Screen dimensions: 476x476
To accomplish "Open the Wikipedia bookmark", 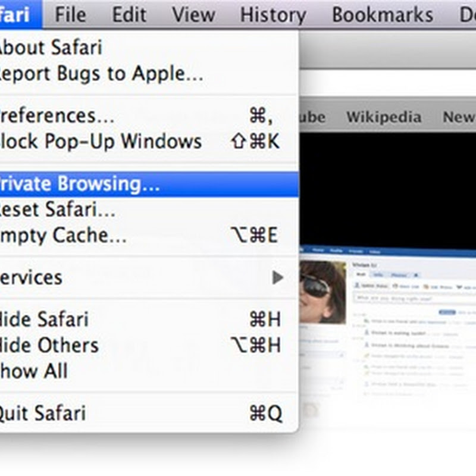I will (384, 117).
